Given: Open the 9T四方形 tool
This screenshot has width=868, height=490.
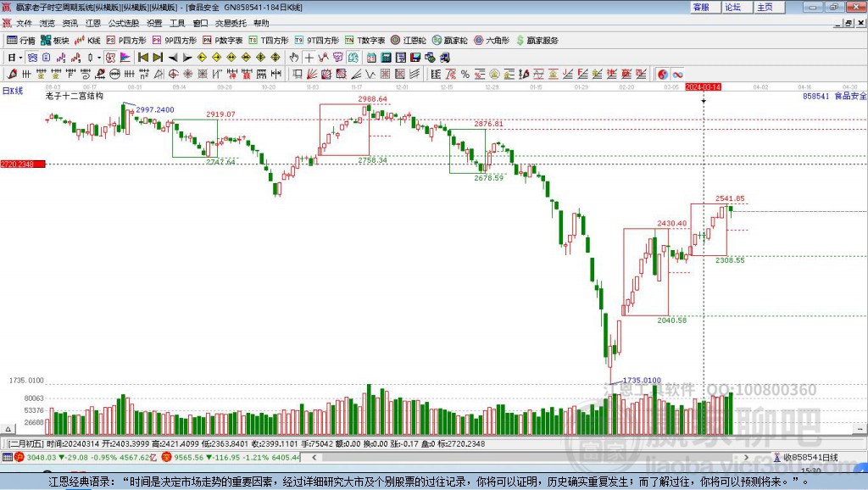Looking at the screenshot, I should [x=317, y=41].
